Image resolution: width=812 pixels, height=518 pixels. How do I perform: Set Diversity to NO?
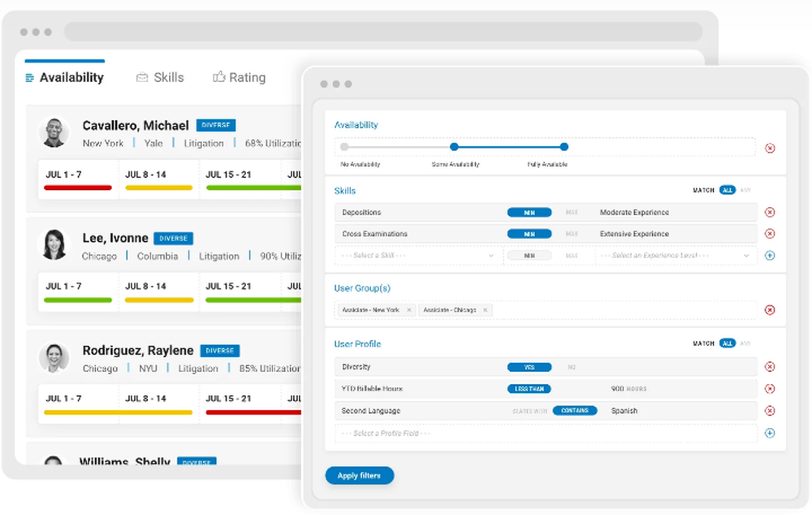click(572, 367)
